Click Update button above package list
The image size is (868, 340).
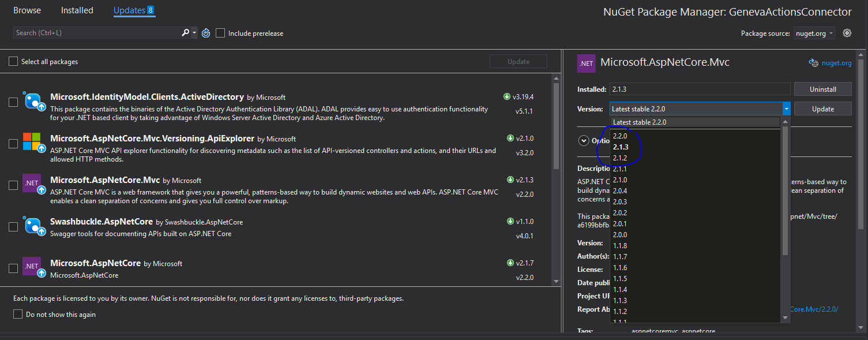[x=518, y=61]
